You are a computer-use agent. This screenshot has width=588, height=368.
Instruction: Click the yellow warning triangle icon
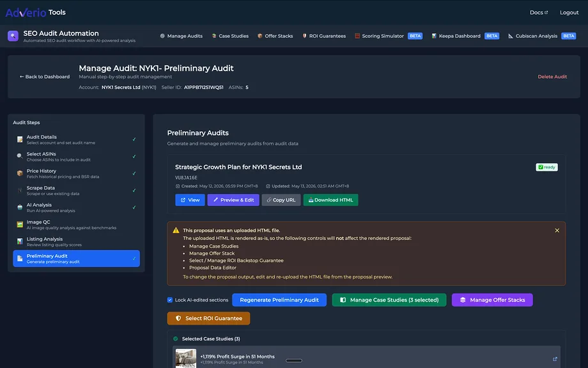176,230
